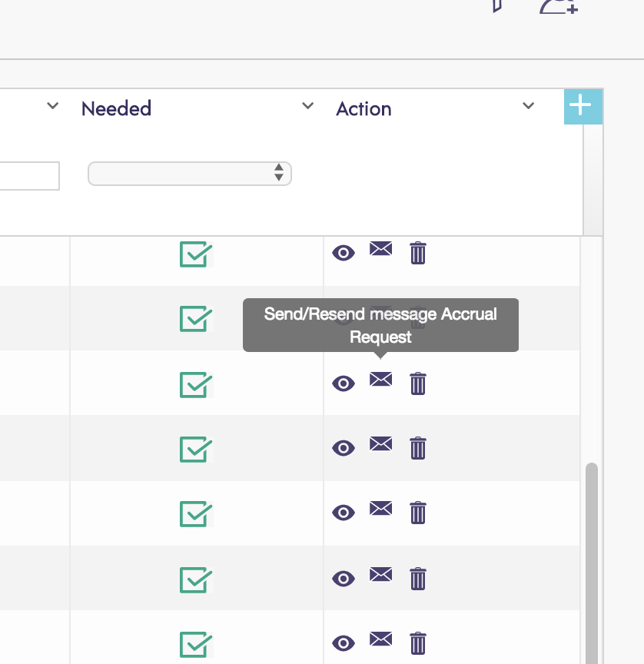Click the envelope icon in first row
Viewport: 644px width, 664px height.
pyautogui.click(x=380, y=248)
